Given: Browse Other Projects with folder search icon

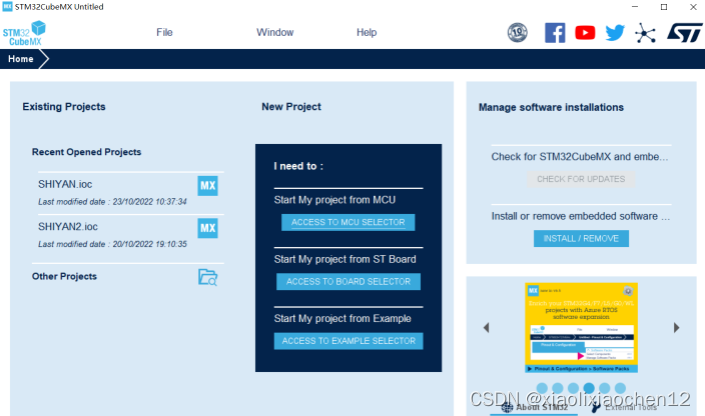Looking at the screenshot, I should coord(208,277).
